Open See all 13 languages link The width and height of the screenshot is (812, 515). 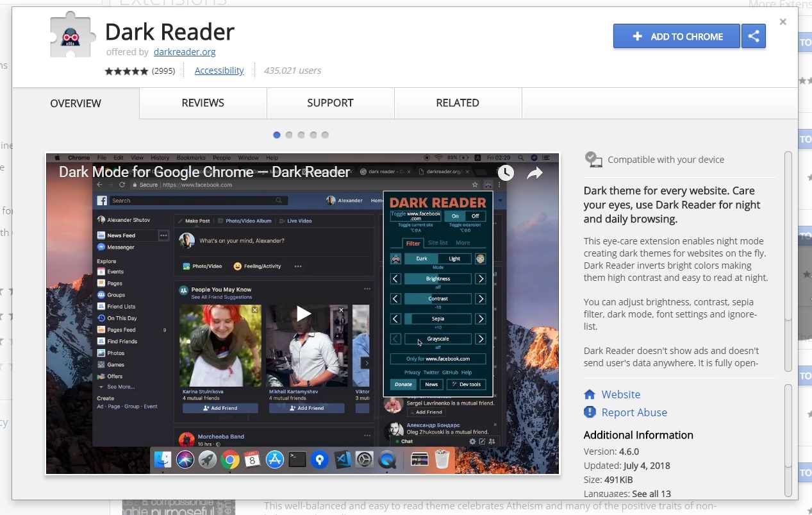(651, 494)
